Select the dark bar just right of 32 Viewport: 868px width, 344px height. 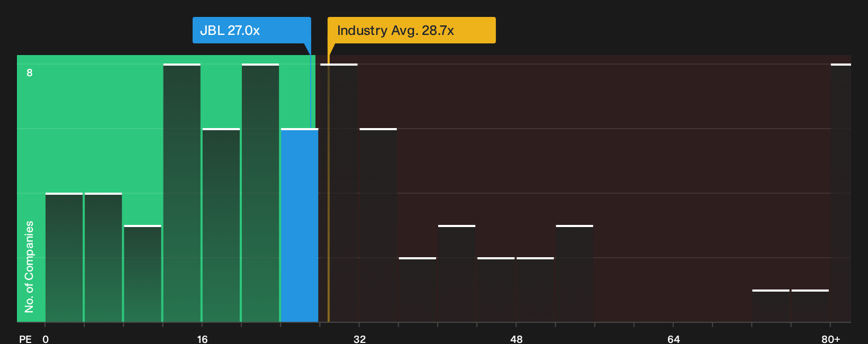pyautogui.click(x=378, y=225)
